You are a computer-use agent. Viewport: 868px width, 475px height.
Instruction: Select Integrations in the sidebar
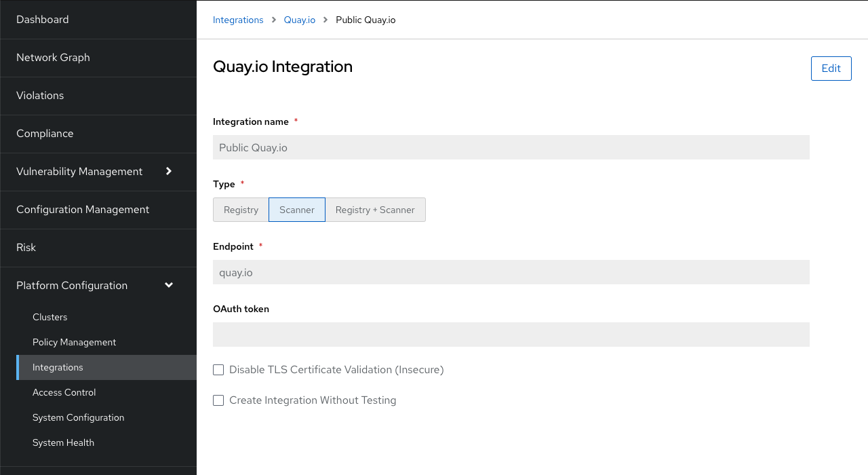coord(106,367)
